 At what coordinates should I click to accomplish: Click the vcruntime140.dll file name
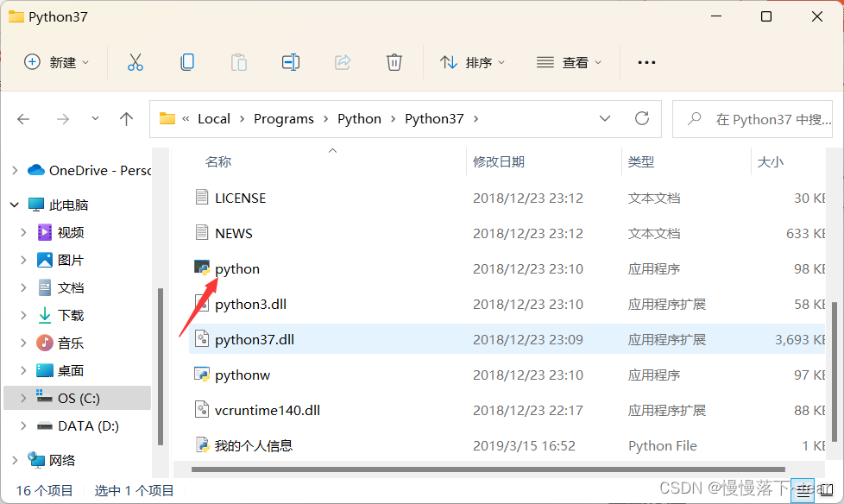267,410
